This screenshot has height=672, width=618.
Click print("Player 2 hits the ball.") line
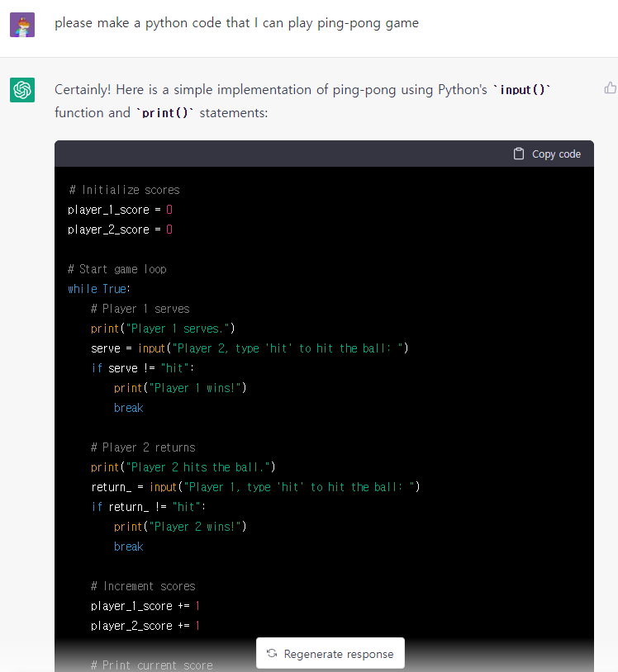pos(183,467)
